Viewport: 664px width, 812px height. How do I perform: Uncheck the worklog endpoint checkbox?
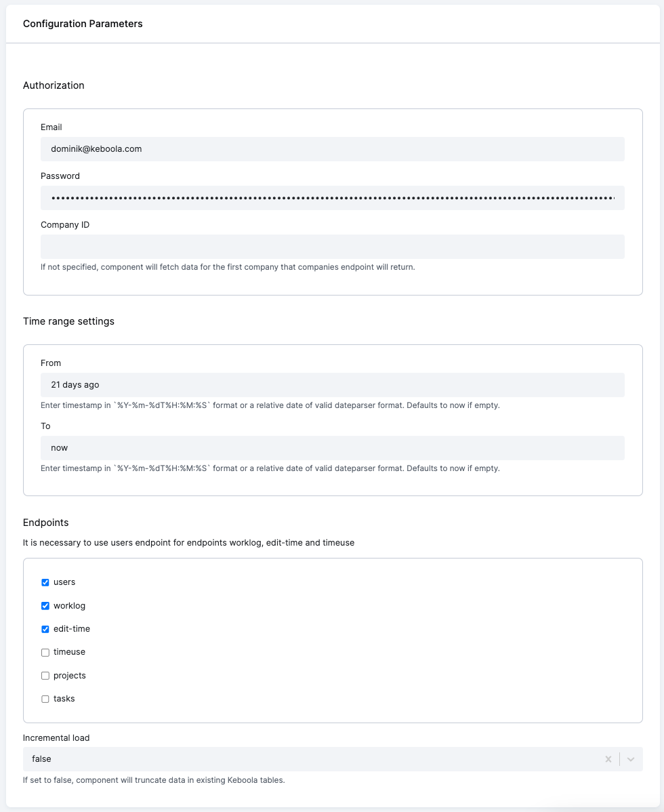[45, 606]
